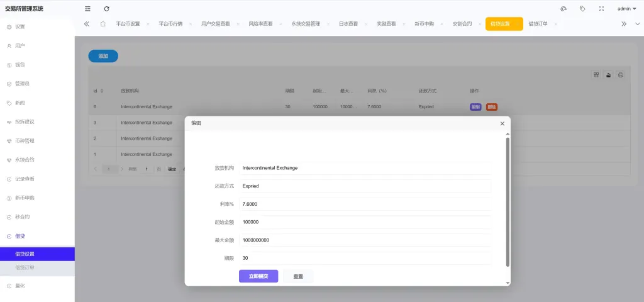644x302 pixels.
Task: Open 记录查看 in the sidebar
Action: coord(37,179)
